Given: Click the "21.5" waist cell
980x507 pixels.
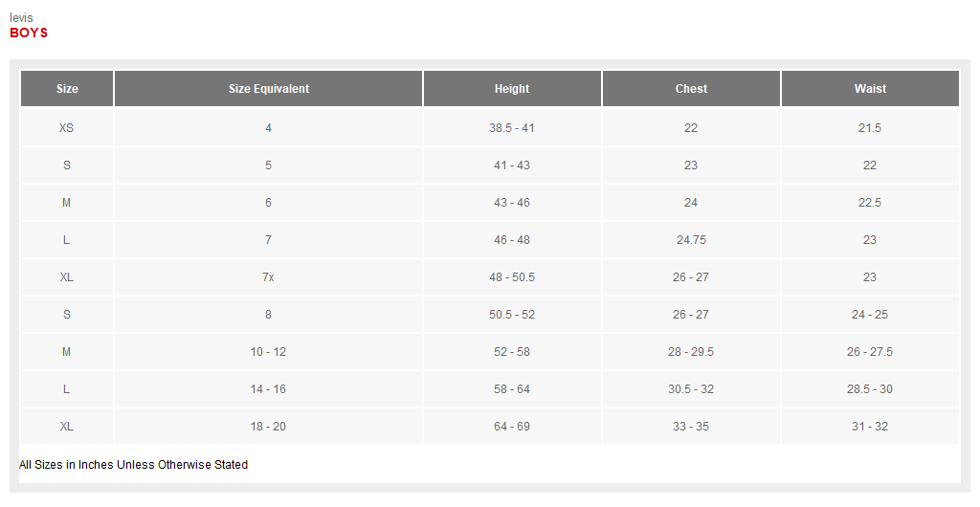Looking at the screenshot, I should [870, 128].
